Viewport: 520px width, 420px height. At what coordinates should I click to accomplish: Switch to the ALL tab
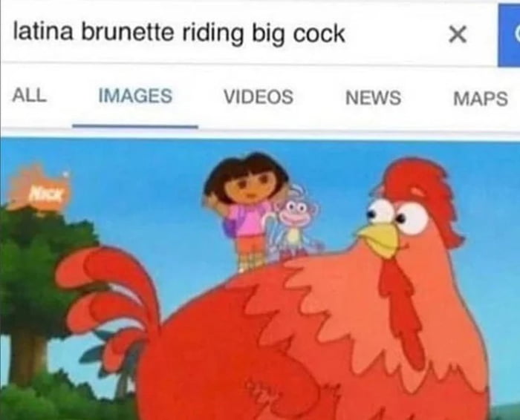point(29,96)
